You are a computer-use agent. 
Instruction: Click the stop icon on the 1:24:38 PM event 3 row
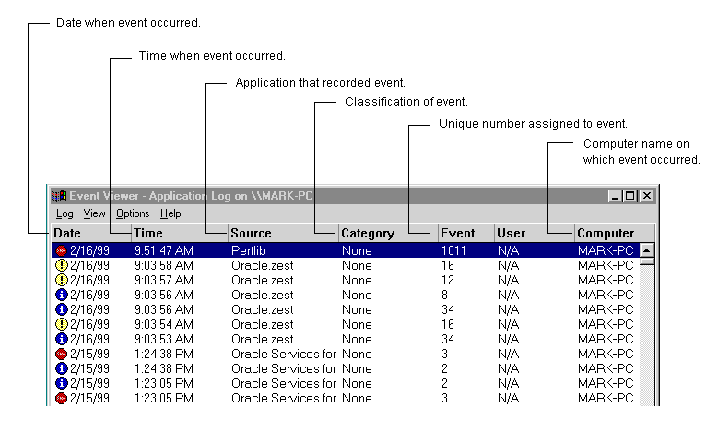click(60, 355)
